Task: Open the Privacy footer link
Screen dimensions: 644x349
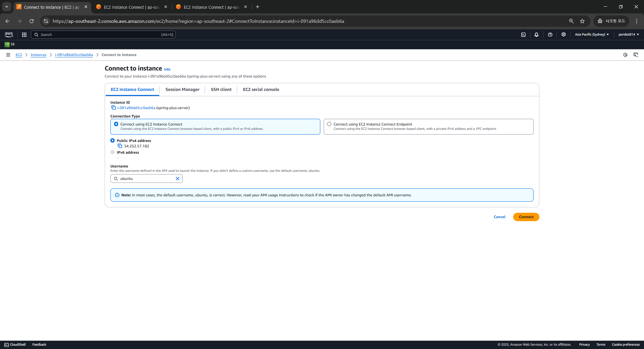Action: (x=584, y=345)
